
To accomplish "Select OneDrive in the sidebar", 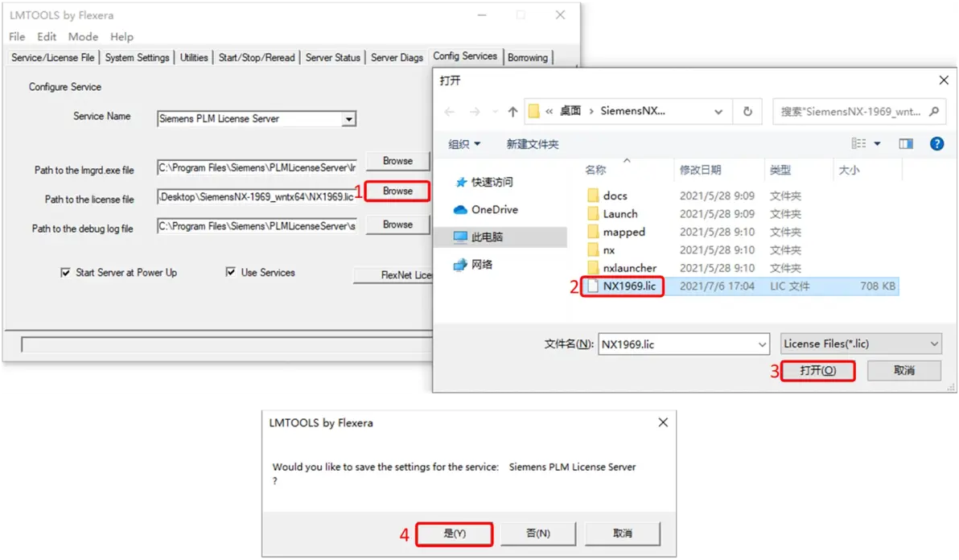I will point(486,210).
